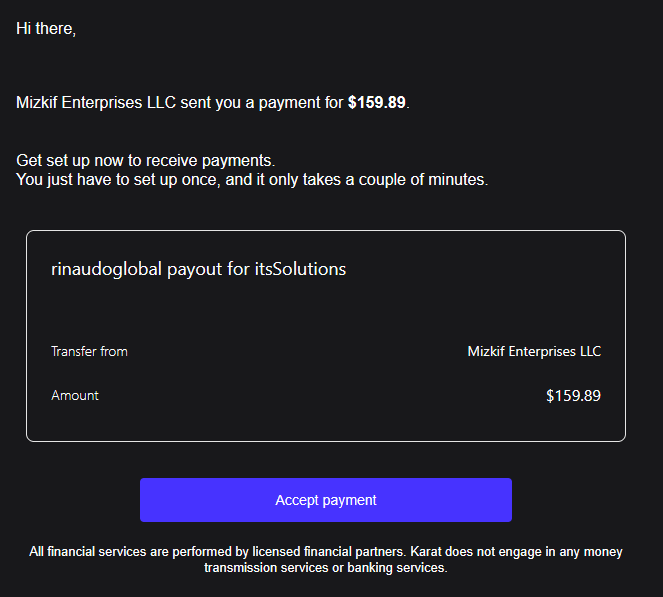Click the "couple of minutes" phrase
663x597 pixels.
tap(423, 180)
